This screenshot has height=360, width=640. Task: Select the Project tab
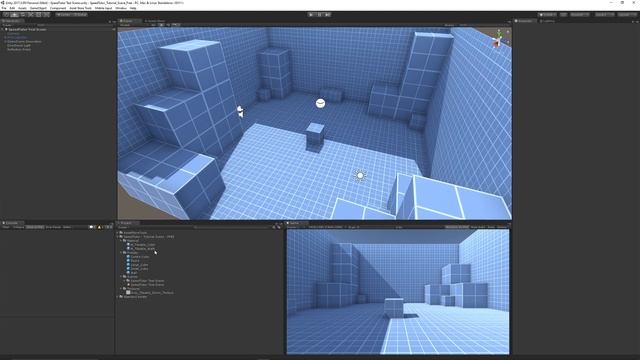coord(128,223)
